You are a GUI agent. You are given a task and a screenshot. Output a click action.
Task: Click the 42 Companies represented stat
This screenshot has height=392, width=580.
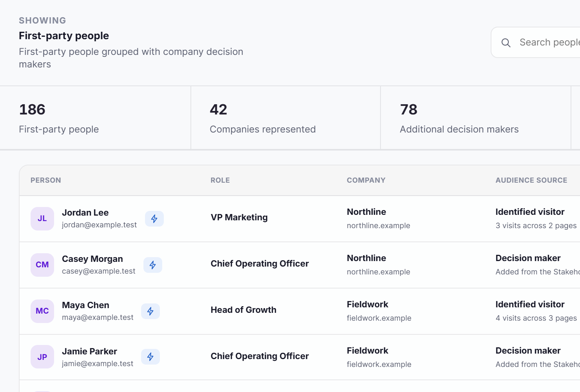click(x=286, y=118)
